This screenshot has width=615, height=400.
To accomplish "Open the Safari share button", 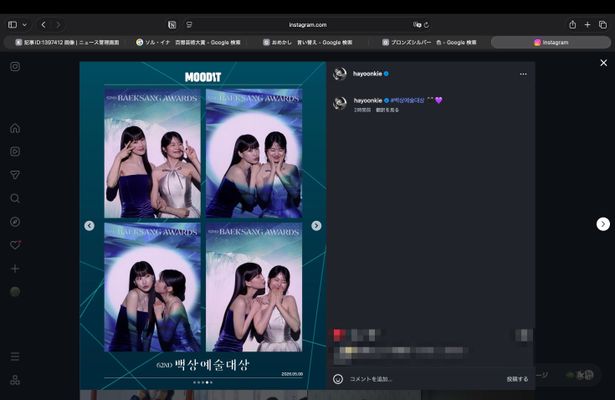I will 573,25.
